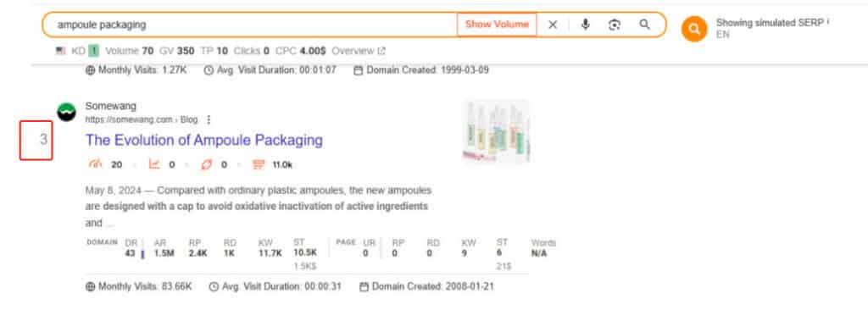Click the result position number 3 box
Image resolution: width=868 pixels, height=332 pixels.
(36, 141)
